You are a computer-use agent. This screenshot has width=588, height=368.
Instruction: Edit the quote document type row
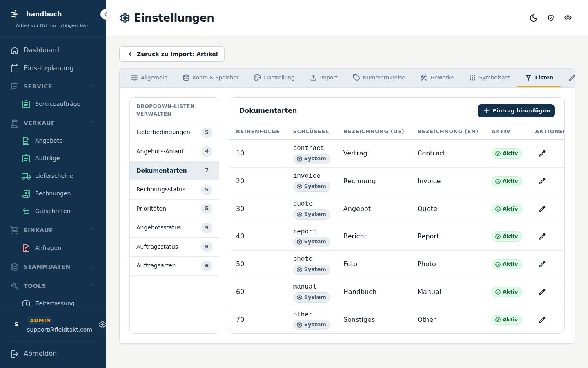click(542, 209)
